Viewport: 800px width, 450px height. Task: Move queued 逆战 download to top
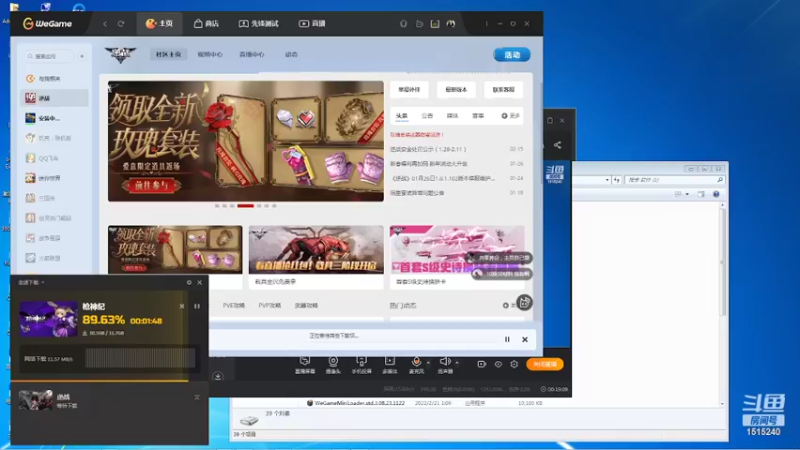pyautogui.click(x=197, y=397)
